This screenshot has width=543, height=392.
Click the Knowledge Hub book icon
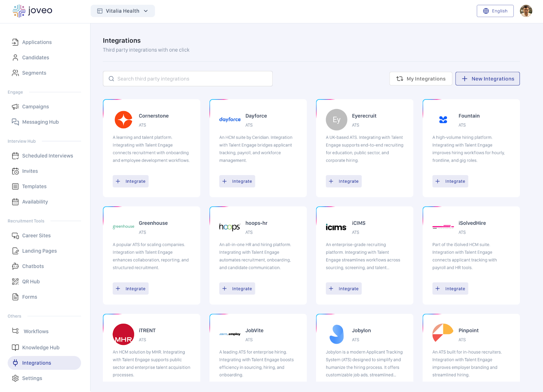click(x=15, y=347)
